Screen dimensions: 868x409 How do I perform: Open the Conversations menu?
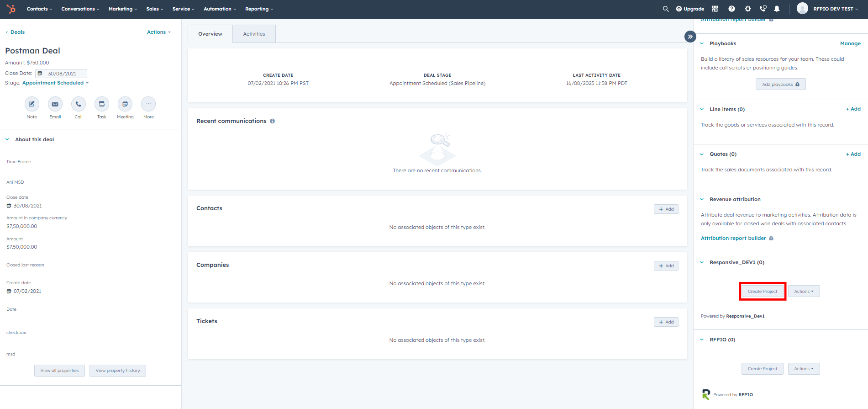click(x=80, y=9)
